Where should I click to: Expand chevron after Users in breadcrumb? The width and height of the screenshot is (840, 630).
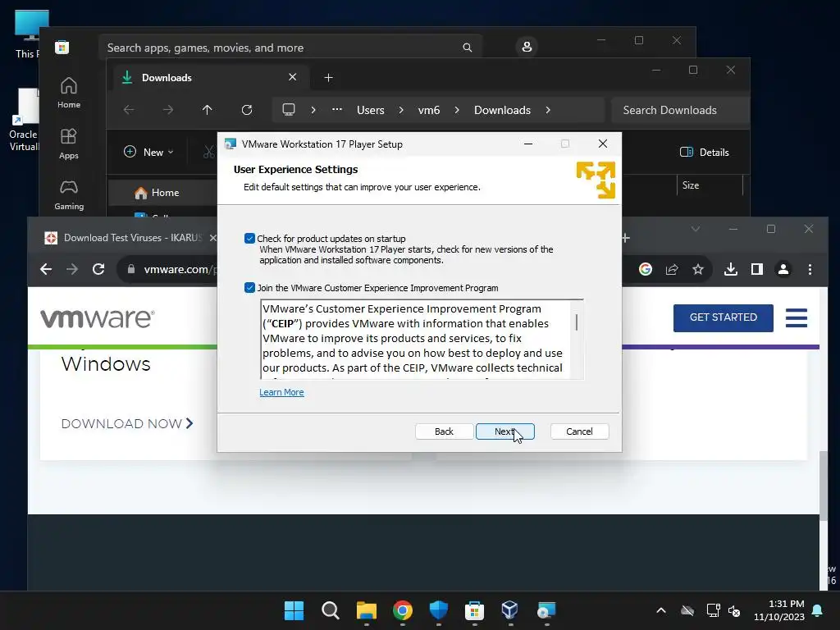(400, 110)
